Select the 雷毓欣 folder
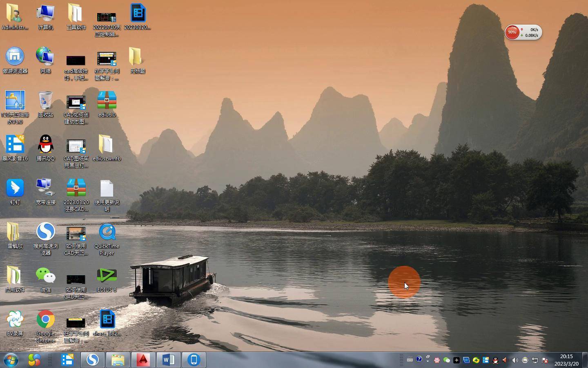The width and height of the screenshot is (588, 368). [x=15, y=235]
